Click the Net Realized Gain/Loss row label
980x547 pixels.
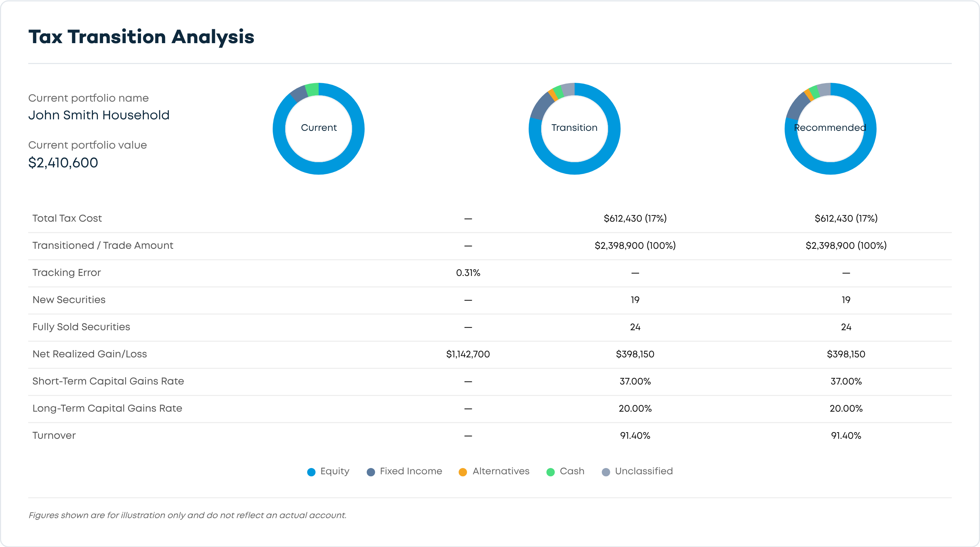tap(90, 354)
